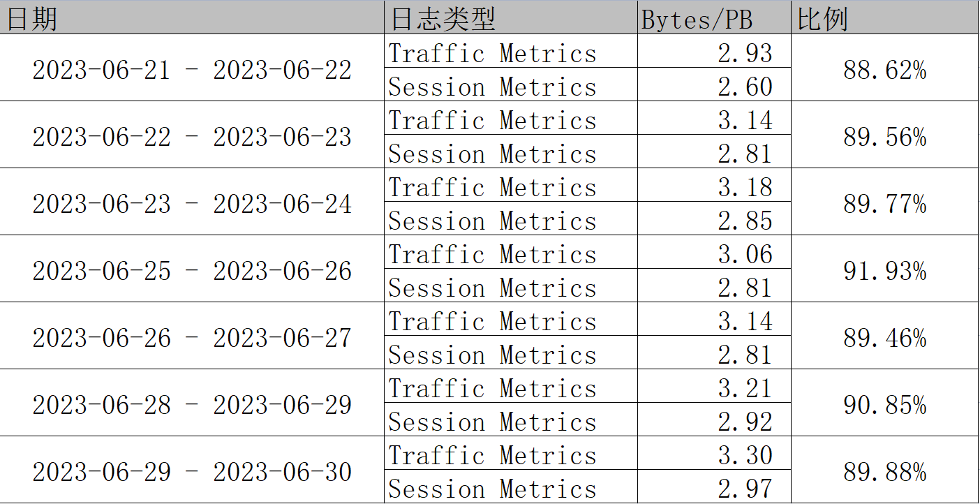Select date cell 2023-06-29 - 2023-06-30

(192, 472)
